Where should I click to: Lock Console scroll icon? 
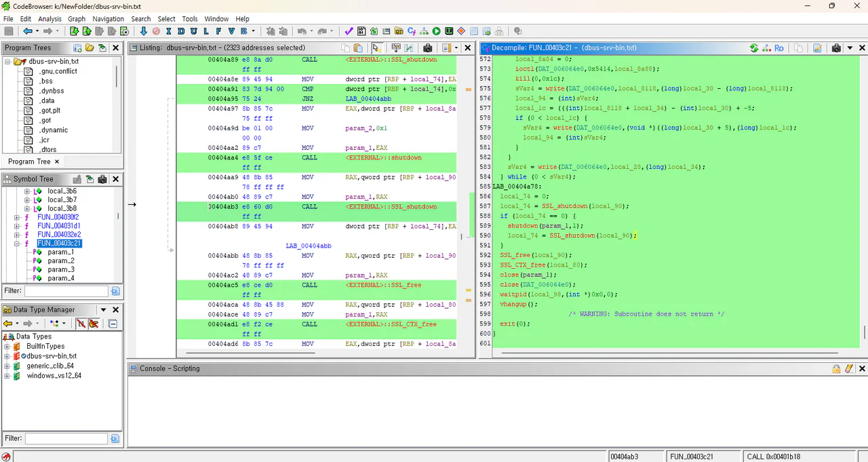click(837, 368)
